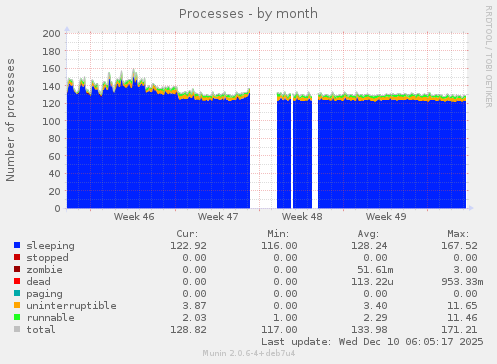Click zombie average value 51.61m
Viewport: 497px width, 364px height.
coord(375,270)
